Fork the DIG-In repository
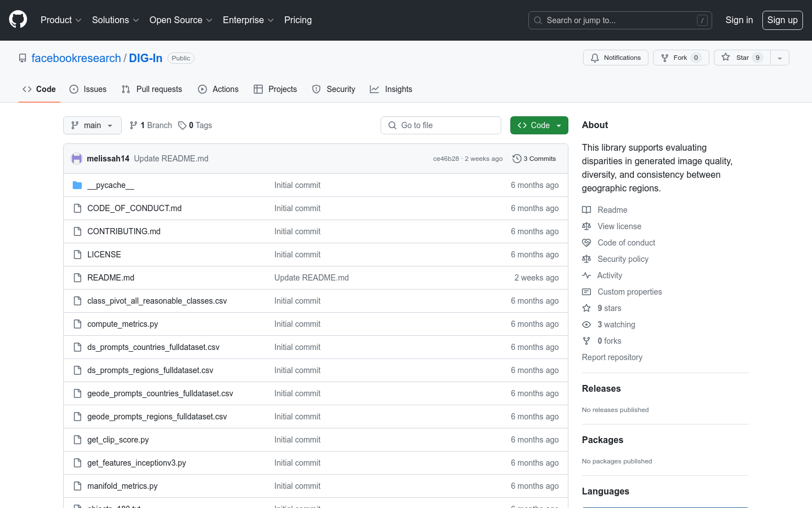Screen dimensions: 812x508 click(x=674, y=58)
